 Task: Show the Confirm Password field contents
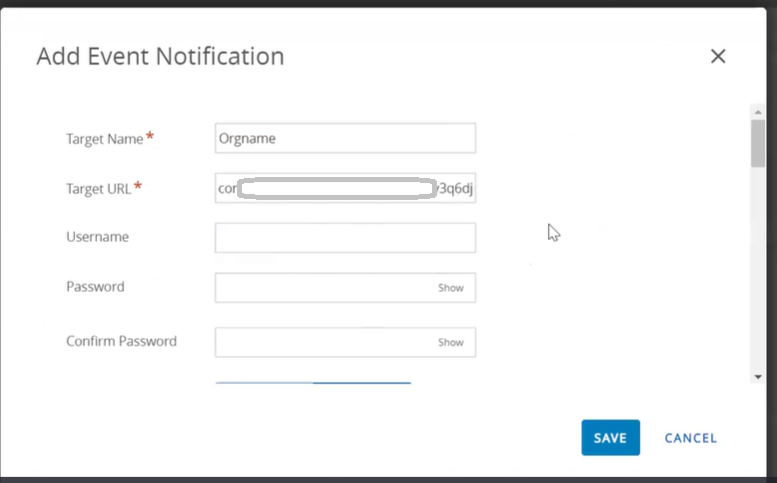coord(451,342)
